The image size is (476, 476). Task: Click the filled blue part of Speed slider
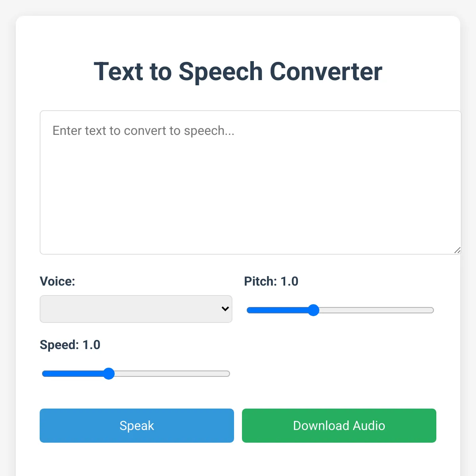pyautogui.click(x=73, y=374)
